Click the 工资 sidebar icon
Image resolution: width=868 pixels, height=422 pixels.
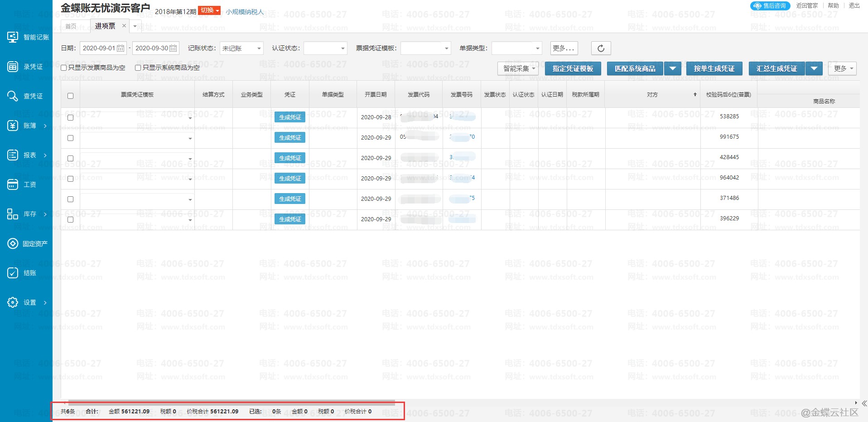pos(13,184)
